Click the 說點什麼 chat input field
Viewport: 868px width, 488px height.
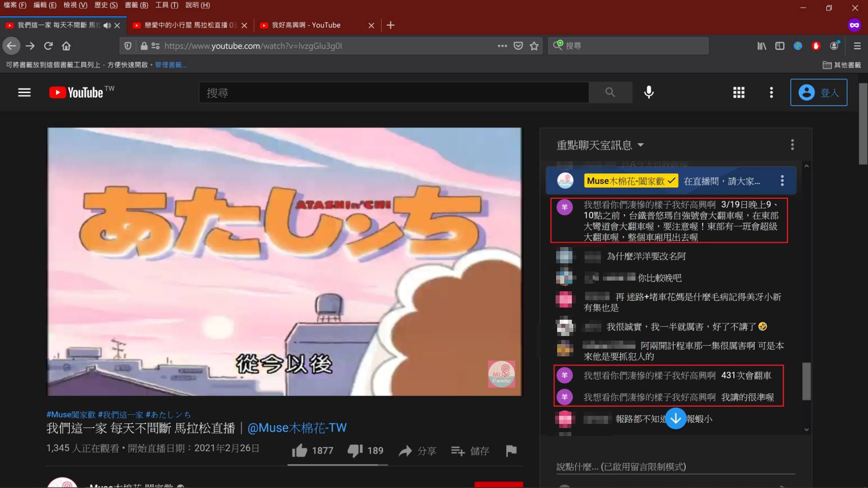coord(676,467)
